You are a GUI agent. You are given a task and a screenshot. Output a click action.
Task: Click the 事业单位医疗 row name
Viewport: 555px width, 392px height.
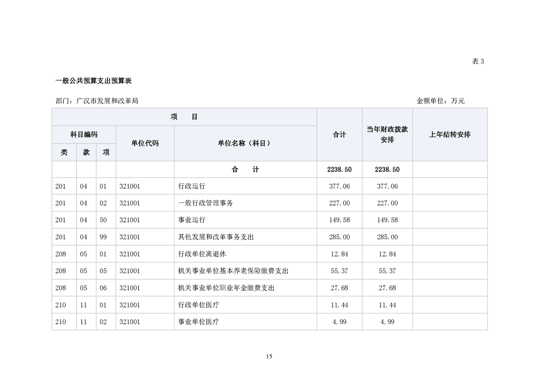point(198,322)
